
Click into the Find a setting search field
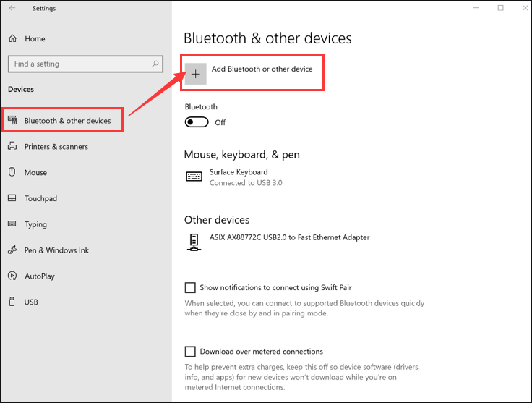pyautogui.click(x=85, y=64)
